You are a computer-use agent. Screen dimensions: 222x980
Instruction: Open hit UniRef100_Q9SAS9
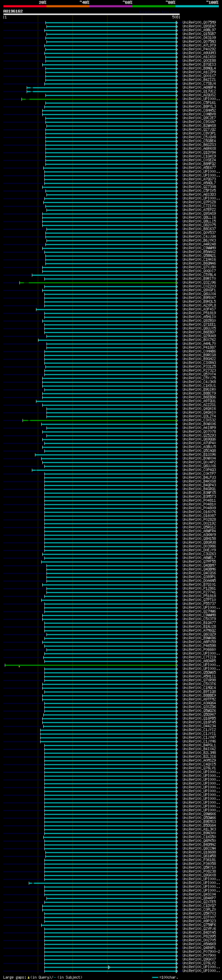pos(199,214)
